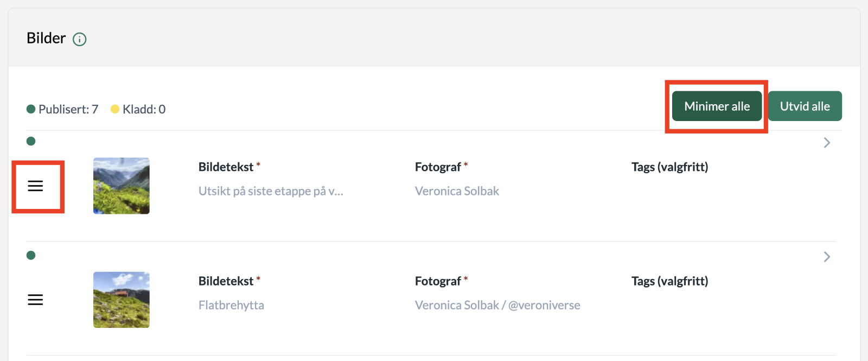Click the hamburger handle beside the Flatbrehytta image

(35, 300)
